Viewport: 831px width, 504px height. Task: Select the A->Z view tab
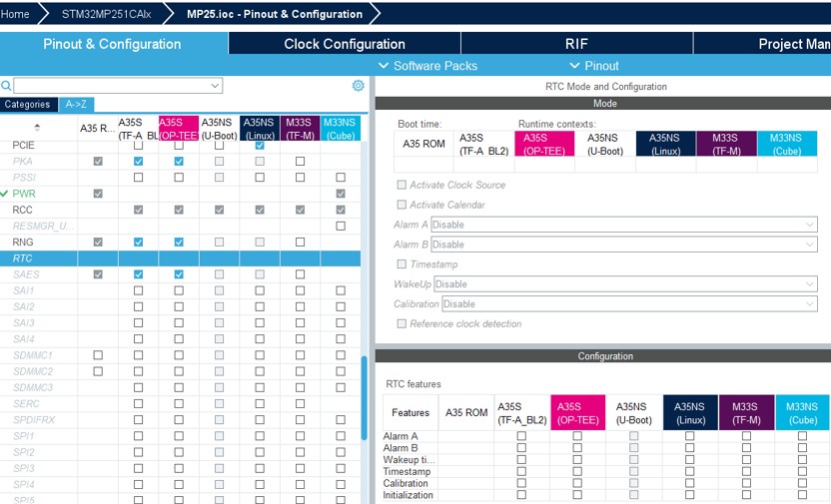point(76,105)
